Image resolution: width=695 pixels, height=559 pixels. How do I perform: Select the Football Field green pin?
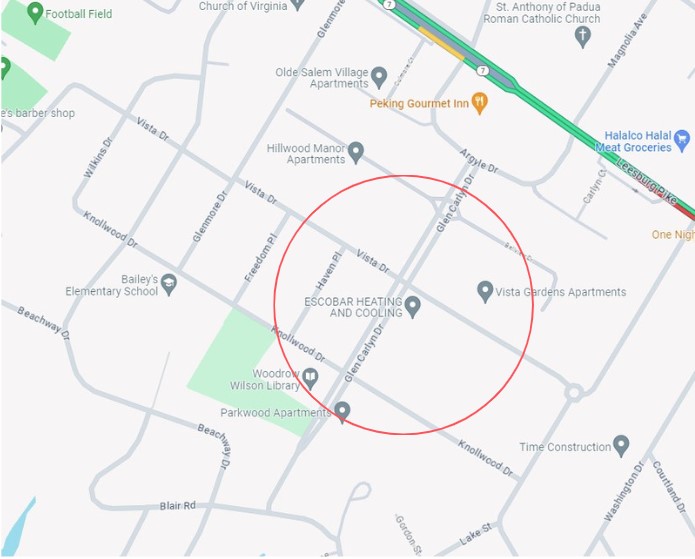[35, 13]
